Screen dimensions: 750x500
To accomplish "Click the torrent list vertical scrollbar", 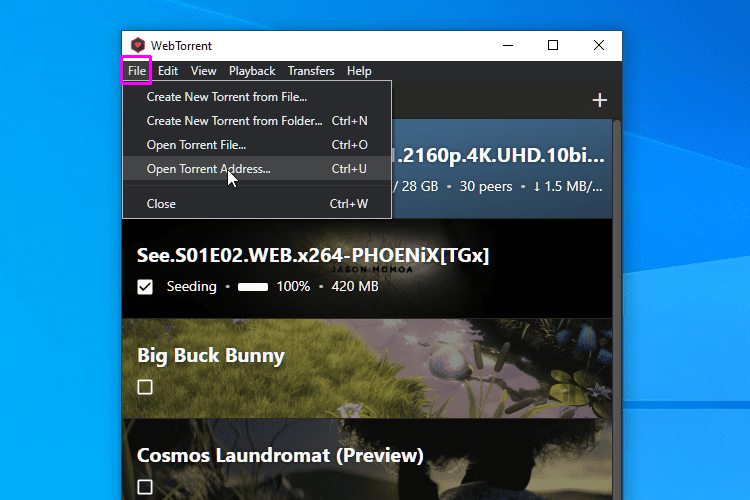I will tap(617, 310).
